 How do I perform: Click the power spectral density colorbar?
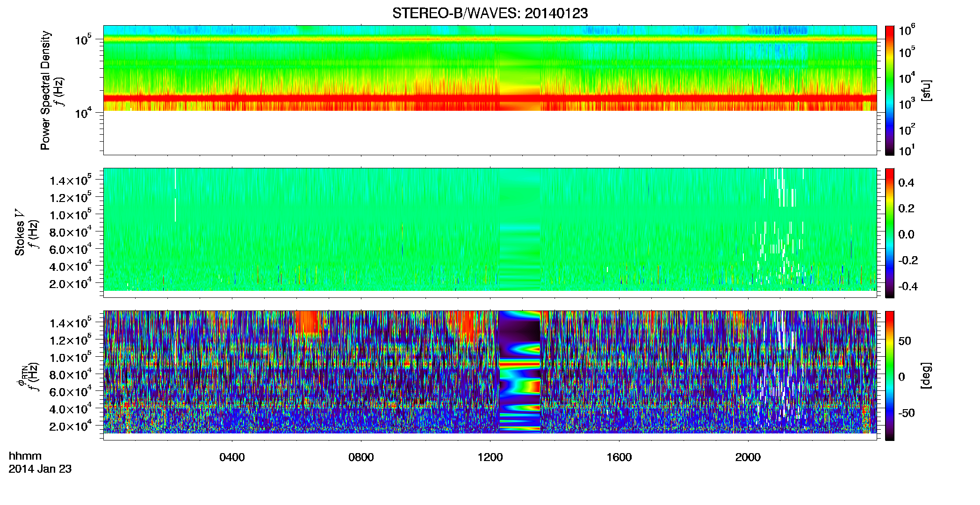[x=890, y=90]
